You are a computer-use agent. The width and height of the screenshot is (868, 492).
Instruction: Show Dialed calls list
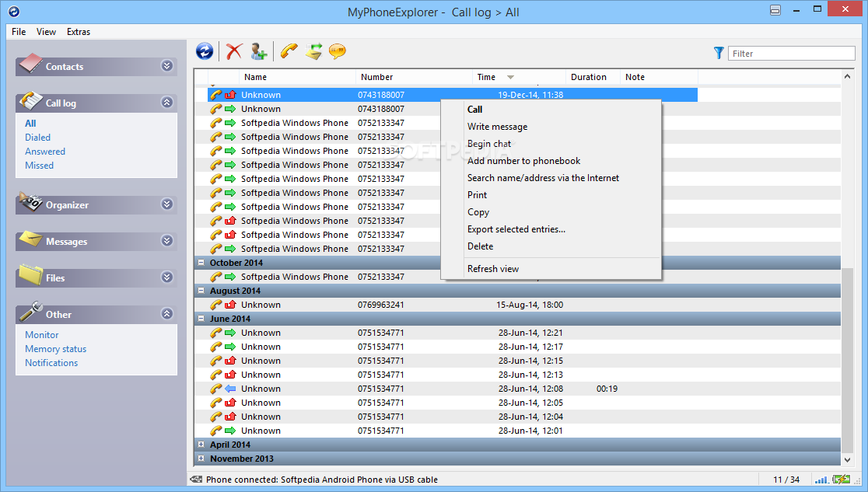click(37, 138)
